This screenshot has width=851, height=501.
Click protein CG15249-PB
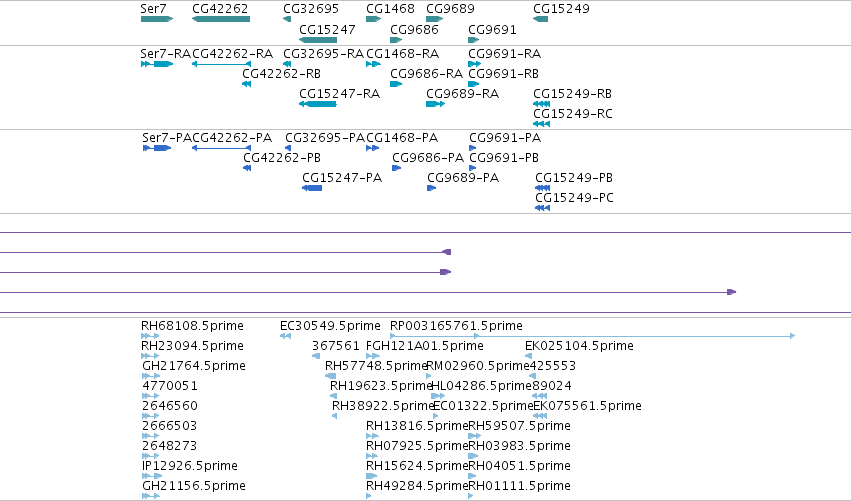(543, 188)
